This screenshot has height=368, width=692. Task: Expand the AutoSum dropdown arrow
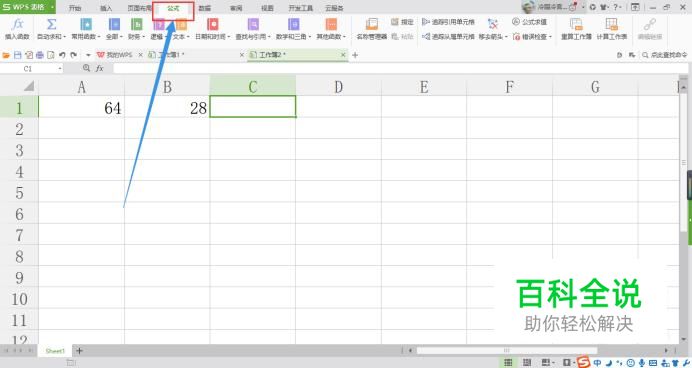(64, 37)
